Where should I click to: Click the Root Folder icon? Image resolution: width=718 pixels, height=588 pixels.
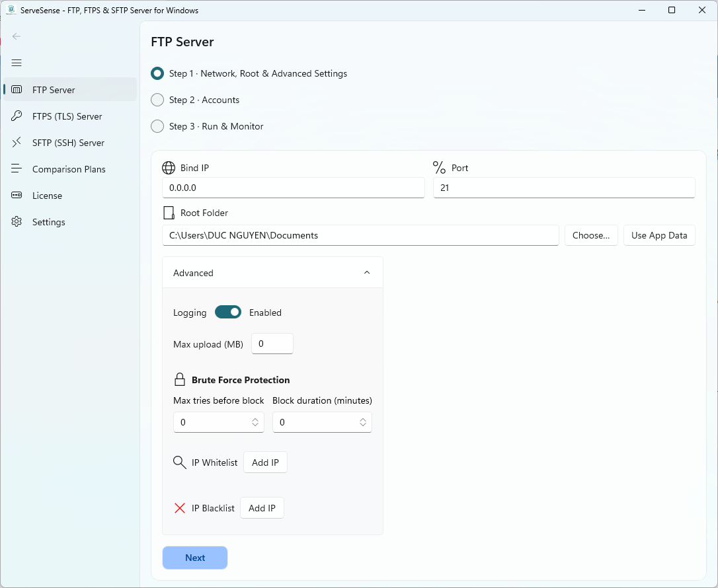pyautogui.click(x=169, y=213)
